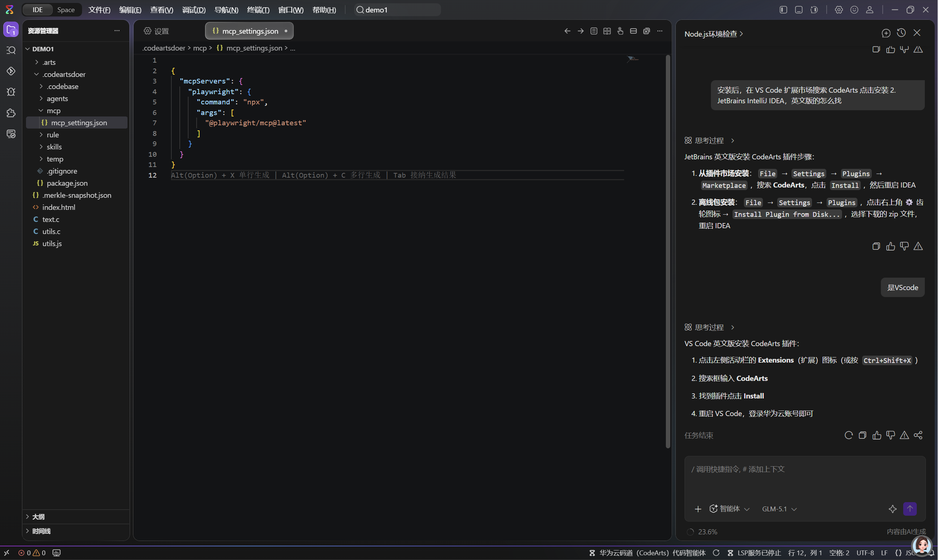Click the document view icon in the editor toolbar
Image resolution: width=938 pixels, height=560 pixels.
(x=594, y=31)
